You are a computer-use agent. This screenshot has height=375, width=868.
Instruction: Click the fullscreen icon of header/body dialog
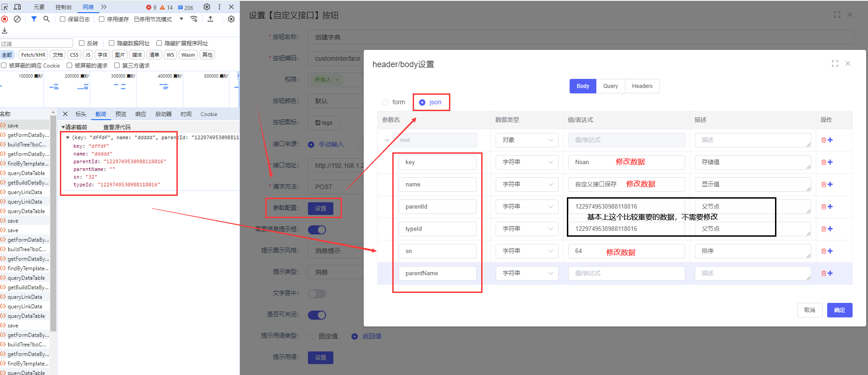click(x=835, y=64)
